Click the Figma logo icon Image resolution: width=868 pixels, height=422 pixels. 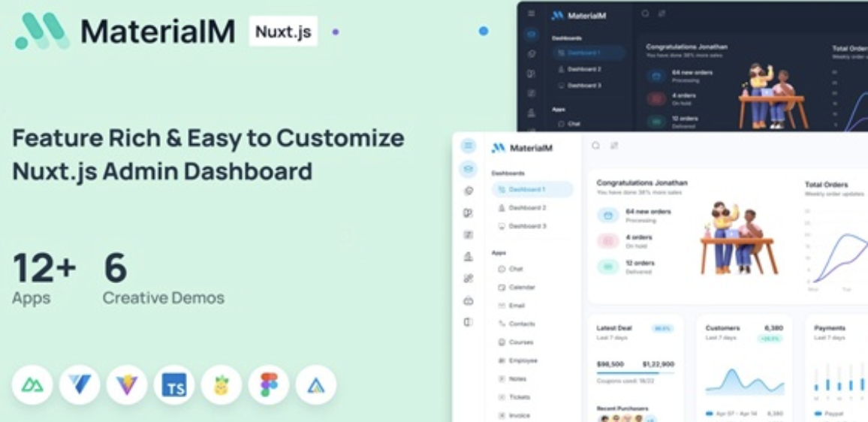tap(269, 385)
